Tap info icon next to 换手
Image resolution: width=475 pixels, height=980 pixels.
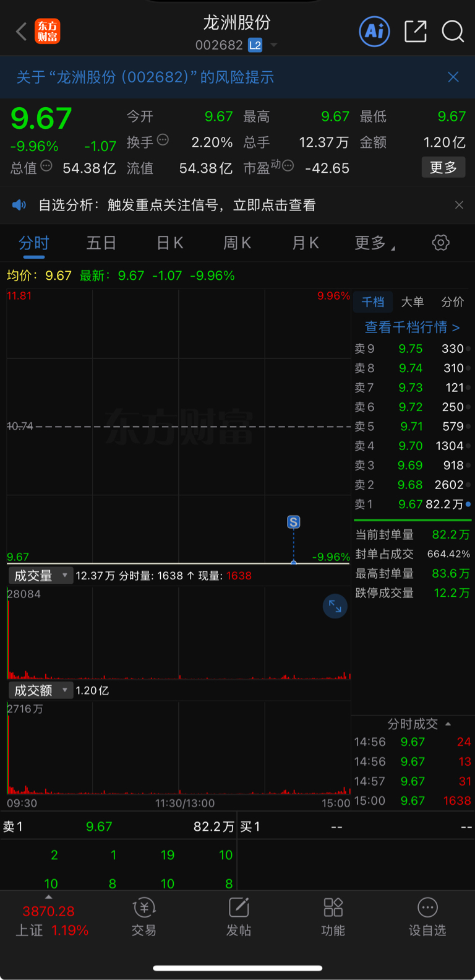point(163,140)
